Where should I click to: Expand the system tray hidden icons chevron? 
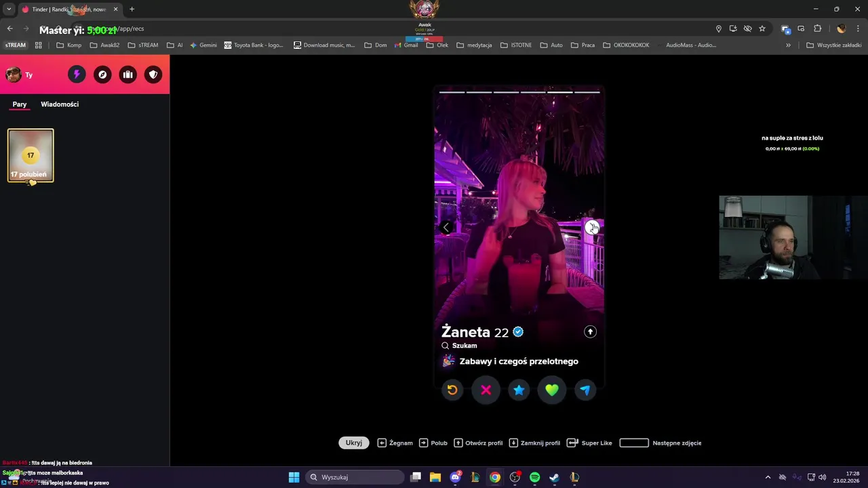tap(768, 477)
